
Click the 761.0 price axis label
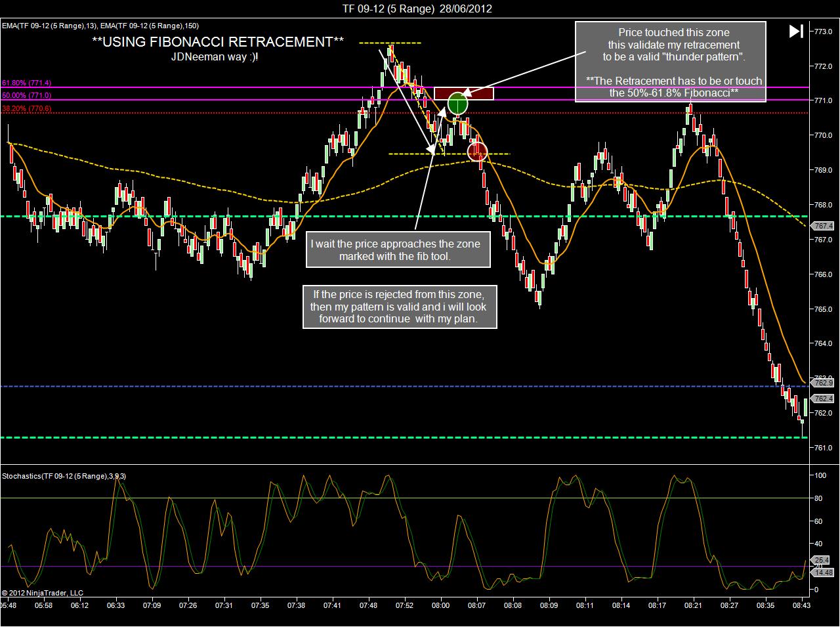[x=823, y=448]
